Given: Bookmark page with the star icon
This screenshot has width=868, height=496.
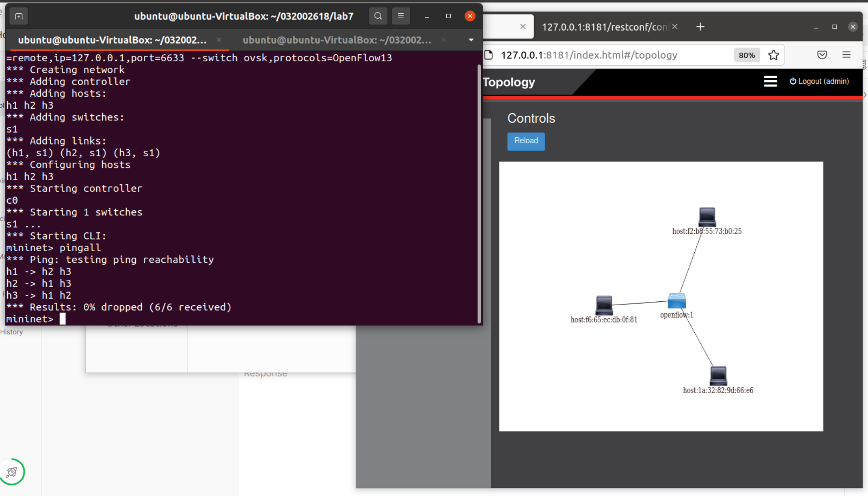Looking at the screenshot, I should point(773,55).
